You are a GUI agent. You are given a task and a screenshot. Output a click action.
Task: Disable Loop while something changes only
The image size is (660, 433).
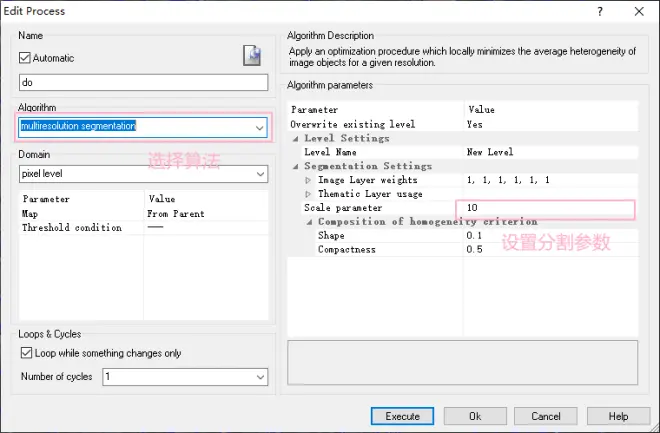[26, 353]
